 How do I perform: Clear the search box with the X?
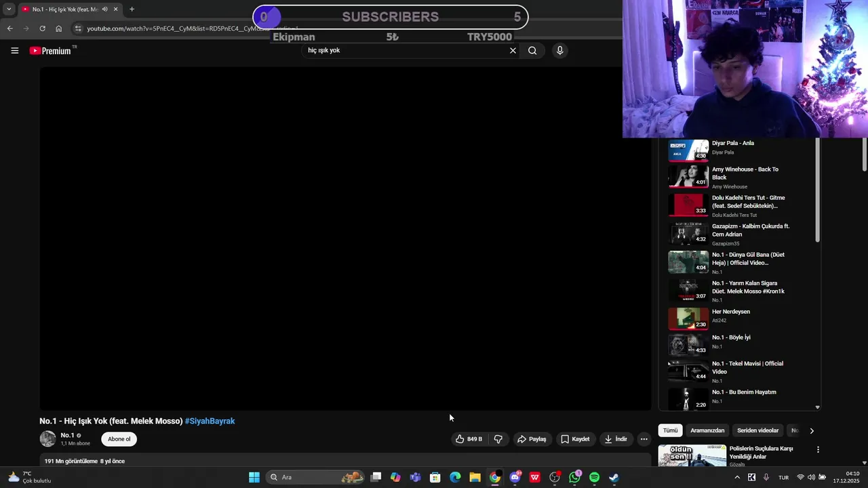(513, 50)
